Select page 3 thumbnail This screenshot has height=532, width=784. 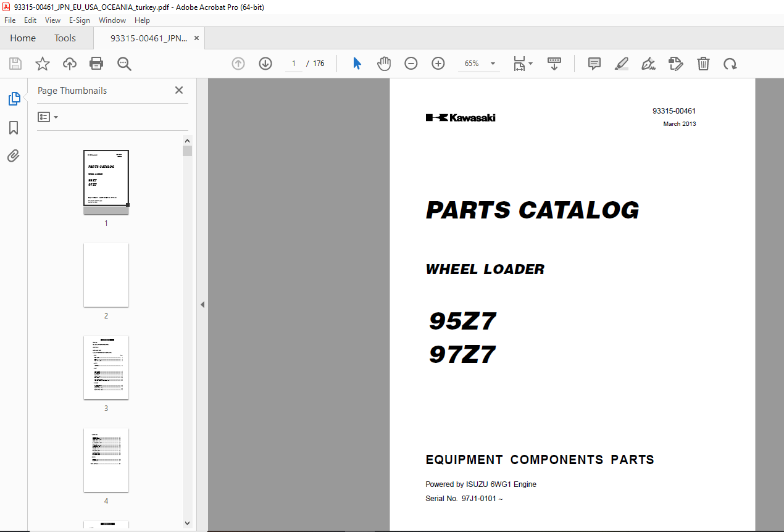coord(106,367)
